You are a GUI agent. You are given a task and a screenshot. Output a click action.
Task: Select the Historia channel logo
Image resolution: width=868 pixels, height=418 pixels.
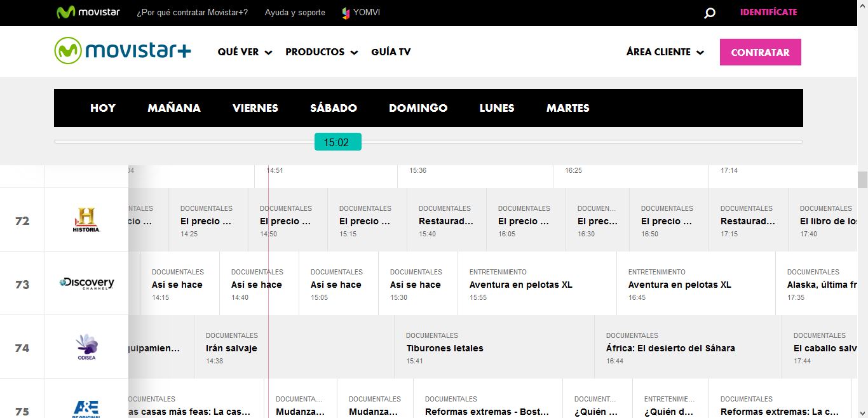(86, 220)
